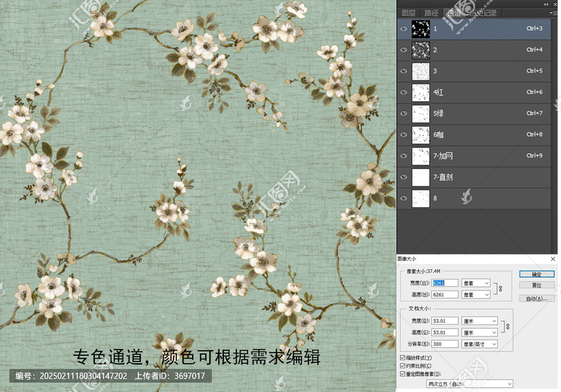The width and height of the screenshot is (561, 392).
Task: Toggle eye icon for 7-直刻 channel
Action: [x=403, y=177]
